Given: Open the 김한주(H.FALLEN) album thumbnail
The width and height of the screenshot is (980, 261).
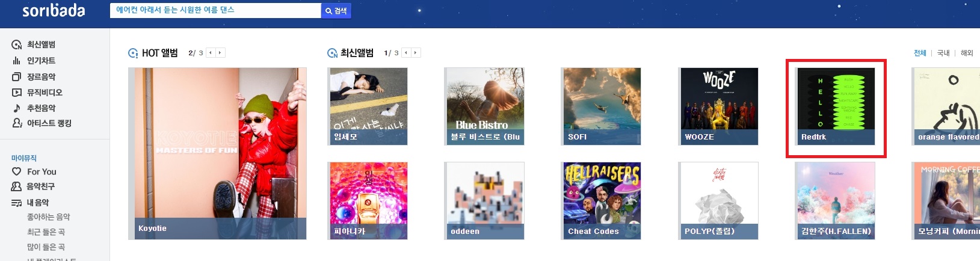Looking at the screenshot, I should [x=835, y=200].
